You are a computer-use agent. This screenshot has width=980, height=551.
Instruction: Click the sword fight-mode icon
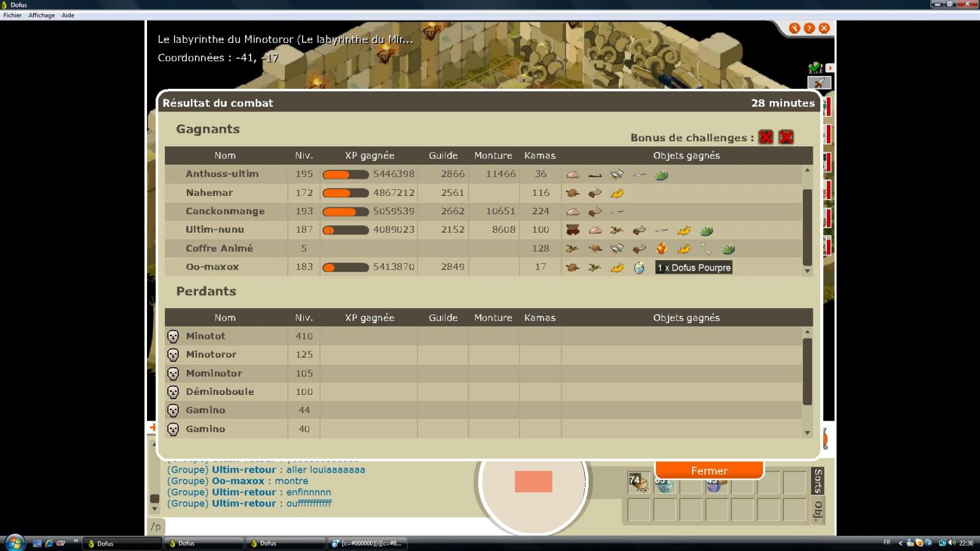coord(820,83)
